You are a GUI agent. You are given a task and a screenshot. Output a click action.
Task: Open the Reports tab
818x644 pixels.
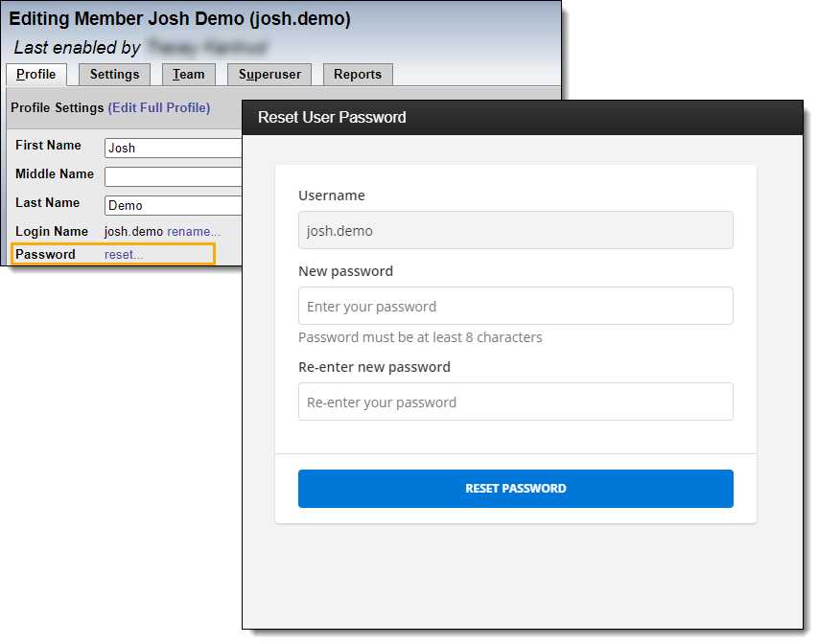pos(358,75)
